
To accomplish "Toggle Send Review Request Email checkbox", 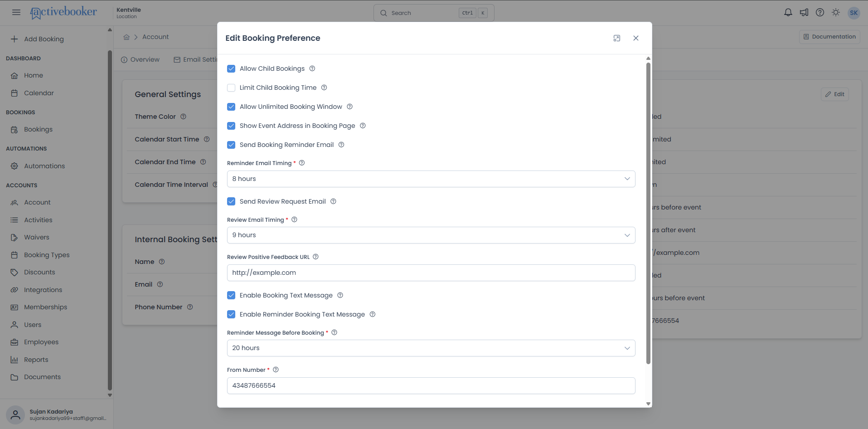I will [x=231, y=201].
